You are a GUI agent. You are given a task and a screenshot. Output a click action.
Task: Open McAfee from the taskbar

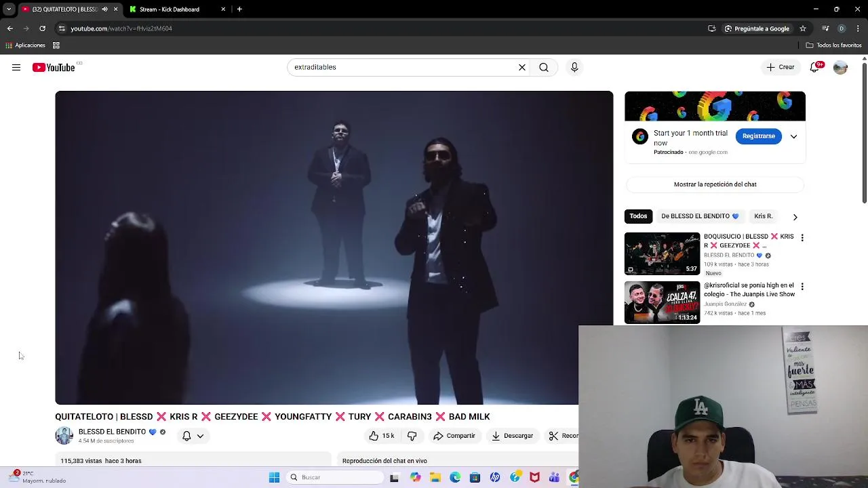click(535, 477)
